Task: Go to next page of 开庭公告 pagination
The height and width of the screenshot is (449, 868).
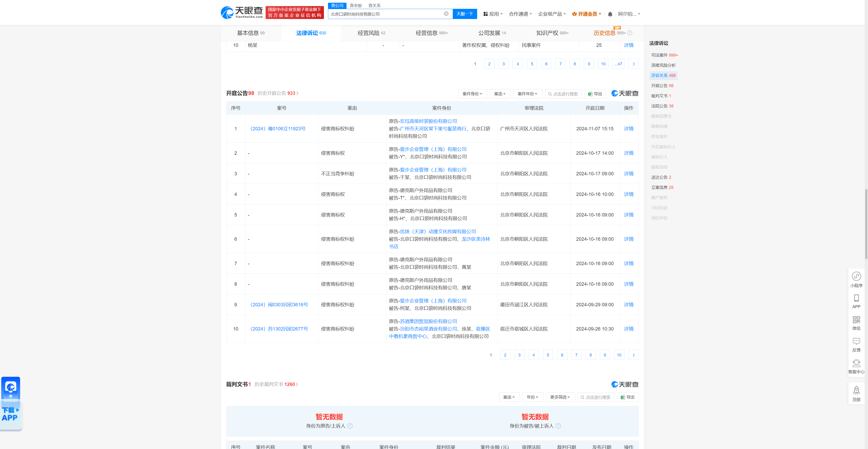Action: pos(633,355)
